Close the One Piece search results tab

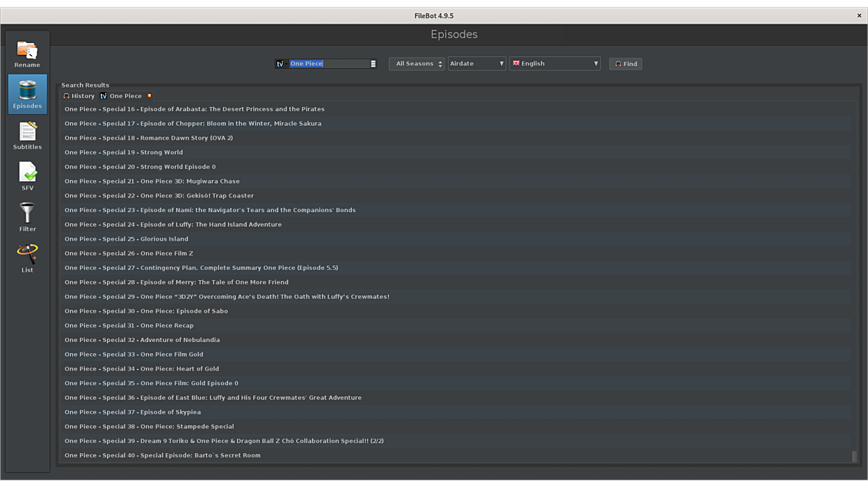[x=148, y=95]
